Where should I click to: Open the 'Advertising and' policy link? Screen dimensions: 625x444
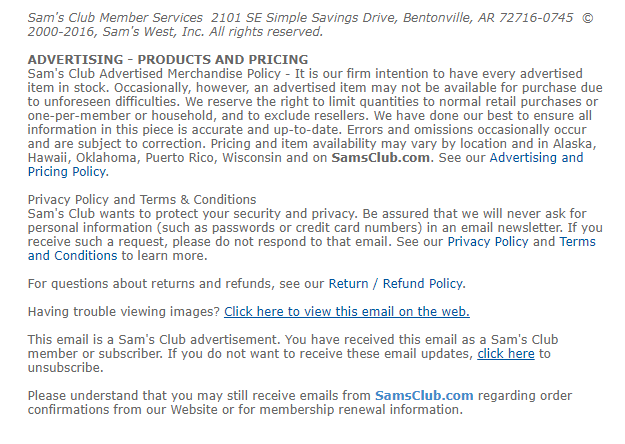[x=536, y=158]
